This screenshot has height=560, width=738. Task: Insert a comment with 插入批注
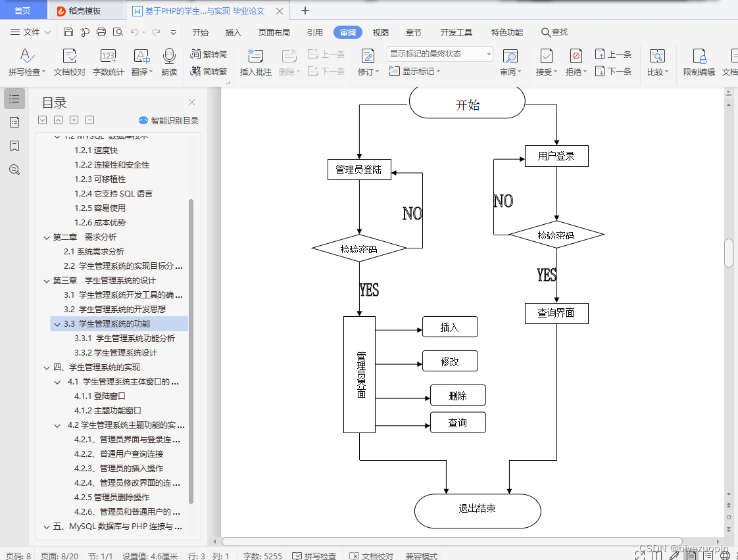click(255, 62)
